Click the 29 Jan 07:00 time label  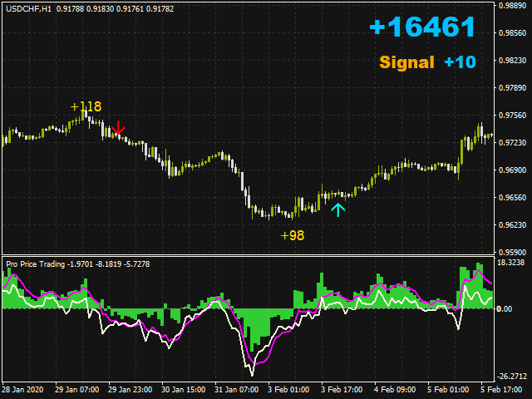coord(77,390)
